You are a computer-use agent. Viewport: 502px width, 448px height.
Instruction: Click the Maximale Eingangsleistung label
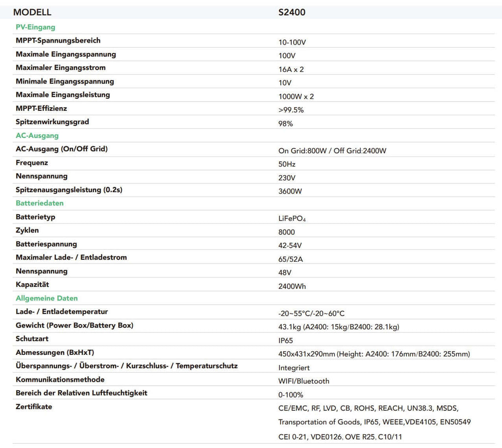pyautogui.click(x=63, y=95)
